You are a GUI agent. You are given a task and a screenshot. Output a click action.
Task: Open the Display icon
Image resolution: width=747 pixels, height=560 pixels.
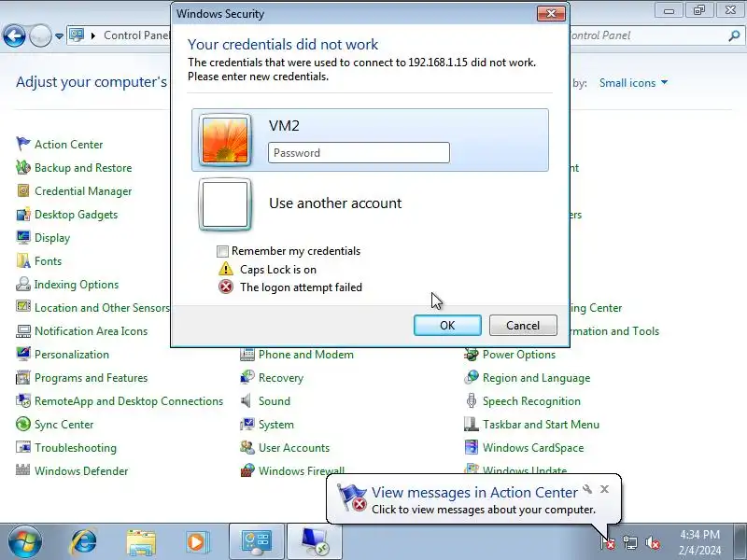click(22, 237)
